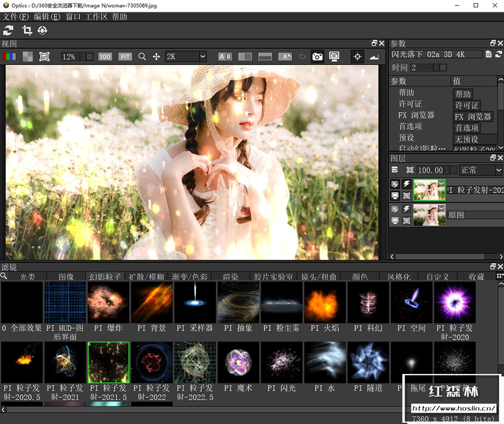Click the crop tool icon in top toolbar
Screen dimensions: 504x424
(x=27, y=31)
